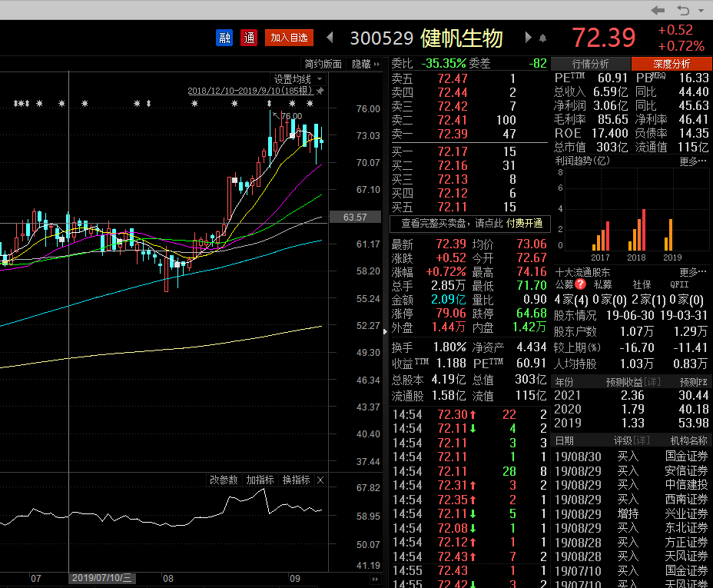
Task: Click the 金额 2.09亿 value
Action: 449,300
